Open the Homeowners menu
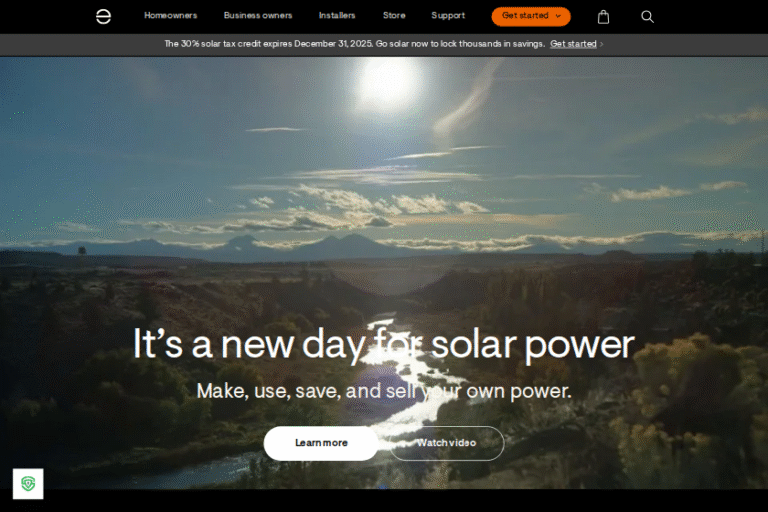Image resolution: width=768 pixels, height=512 pixels. (170, 16)
